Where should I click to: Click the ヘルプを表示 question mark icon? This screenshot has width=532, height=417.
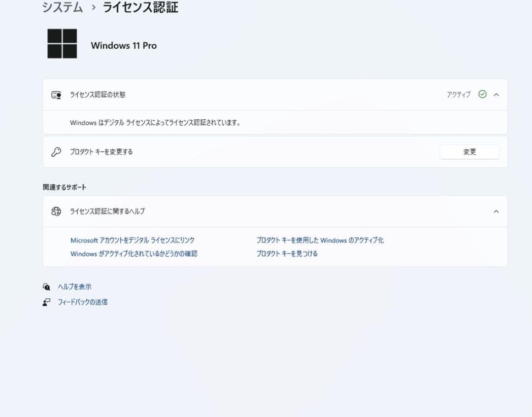click(x=46, y=286)
